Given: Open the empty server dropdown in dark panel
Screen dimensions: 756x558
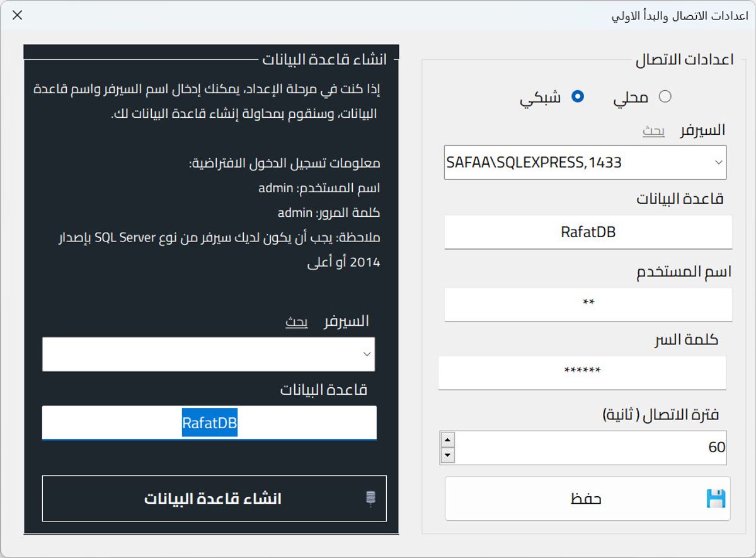Looking at the screenshot, I should pyautogui.click(x=367, y=354).
